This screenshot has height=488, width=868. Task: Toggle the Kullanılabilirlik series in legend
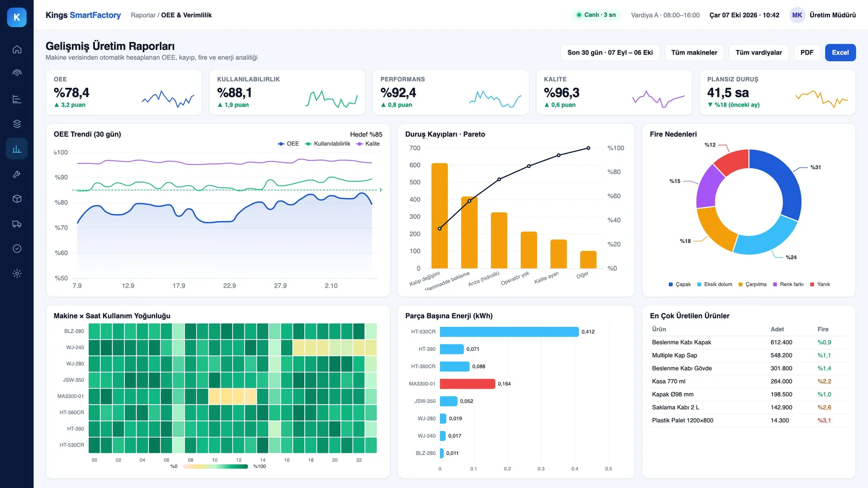pos(327,144)
